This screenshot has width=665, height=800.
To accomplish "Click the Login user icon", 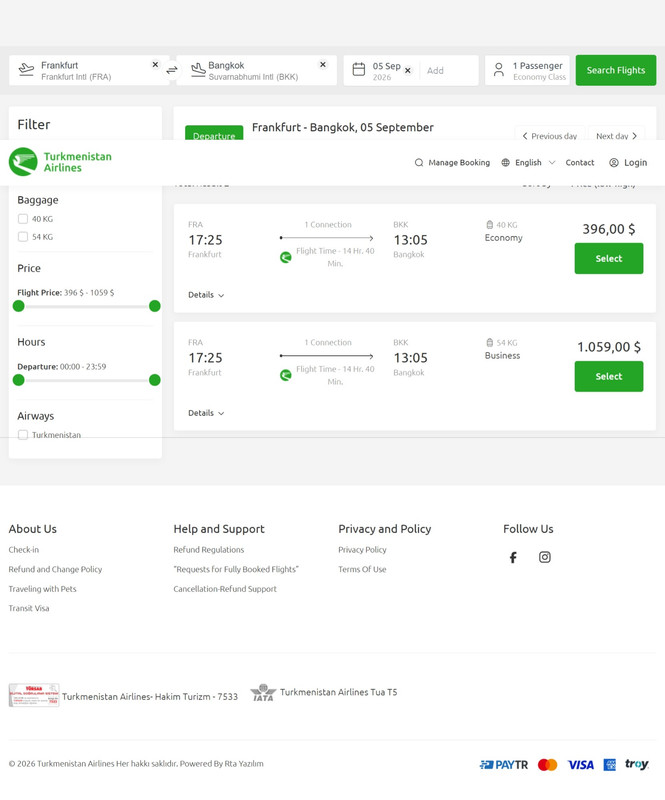I will click(614, 163).
